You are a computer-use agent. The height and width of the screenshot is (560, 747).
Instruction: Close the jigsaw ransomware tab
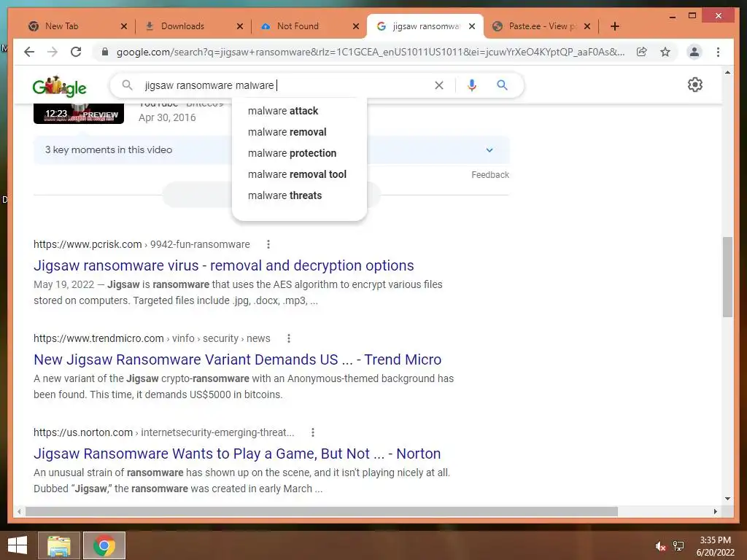click(x=472, y=26)
